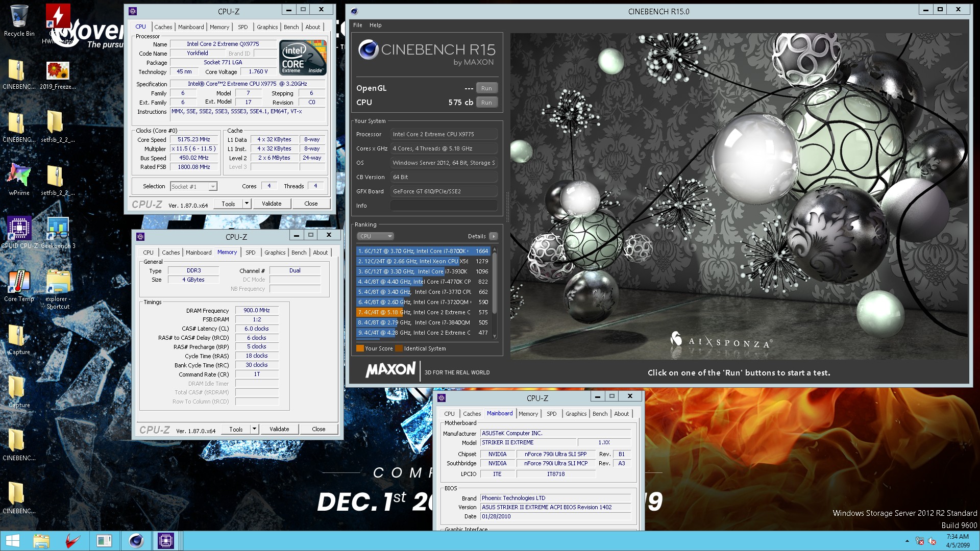Open Geekbench 3 desktop shortcut

tap(58, 233)
